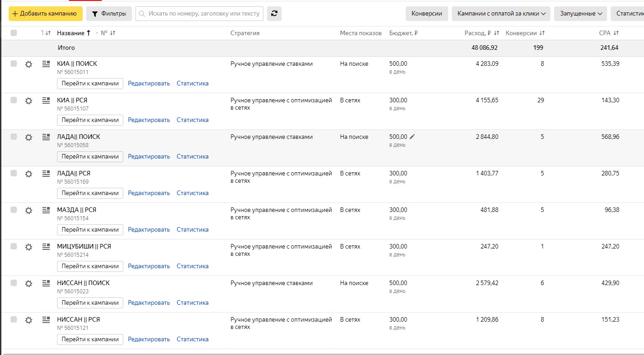Open the gear settings for КИА || ПОИСК
This screenshot has width=644, height=355.
click(x=29, y=64)
